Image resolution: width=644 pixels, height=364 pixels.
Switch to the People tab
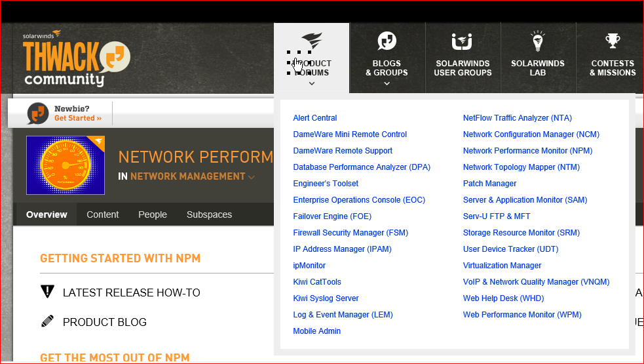click(153, 214)
